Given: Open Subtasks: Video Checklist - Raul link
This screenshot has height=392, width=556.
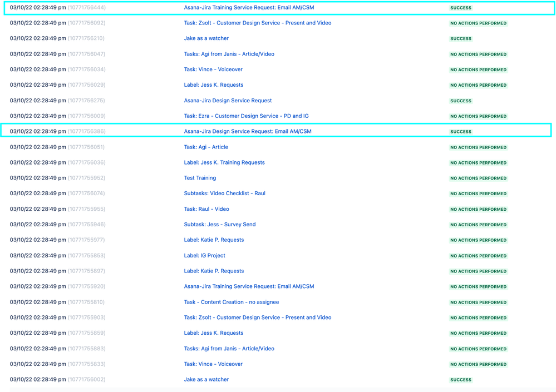Looking at the screenshot, I should (224, 193).
